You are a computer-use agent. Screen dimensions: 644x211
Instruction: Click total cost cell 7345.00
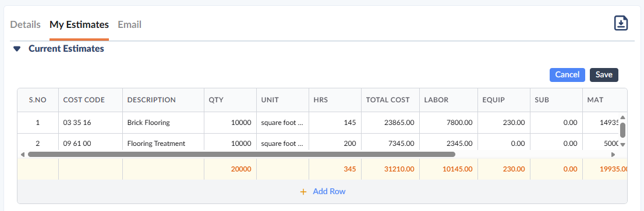pyautogui.click(x=390, y=142)
